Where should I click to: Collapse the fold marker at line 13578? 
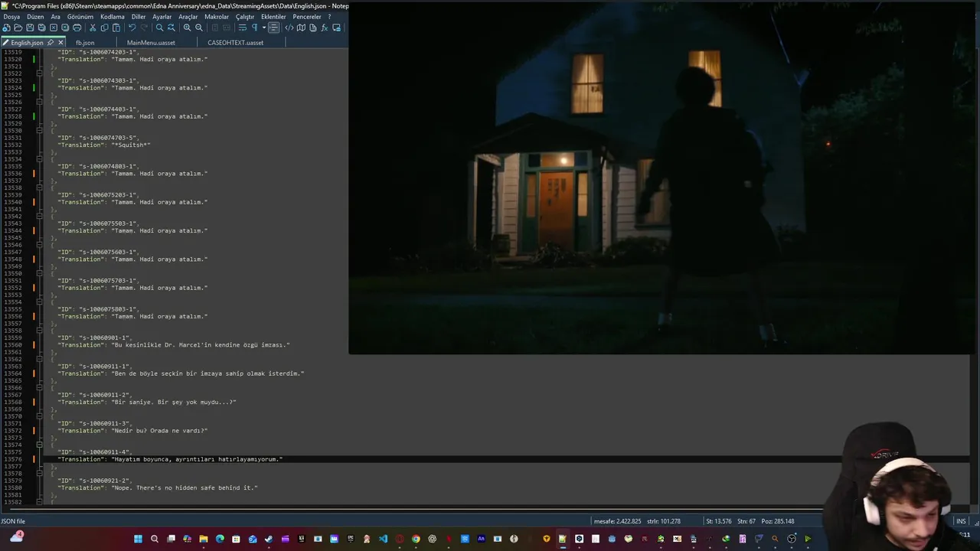coord(40,474)
